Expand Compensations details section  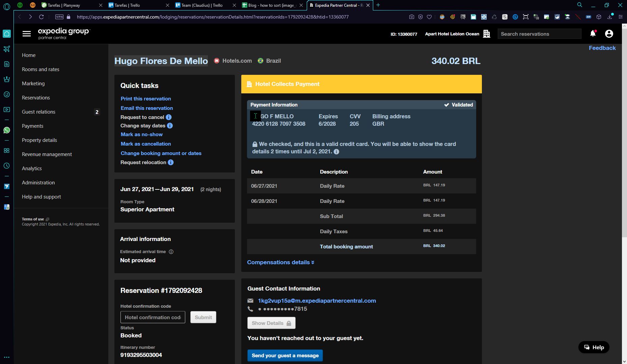280,262
